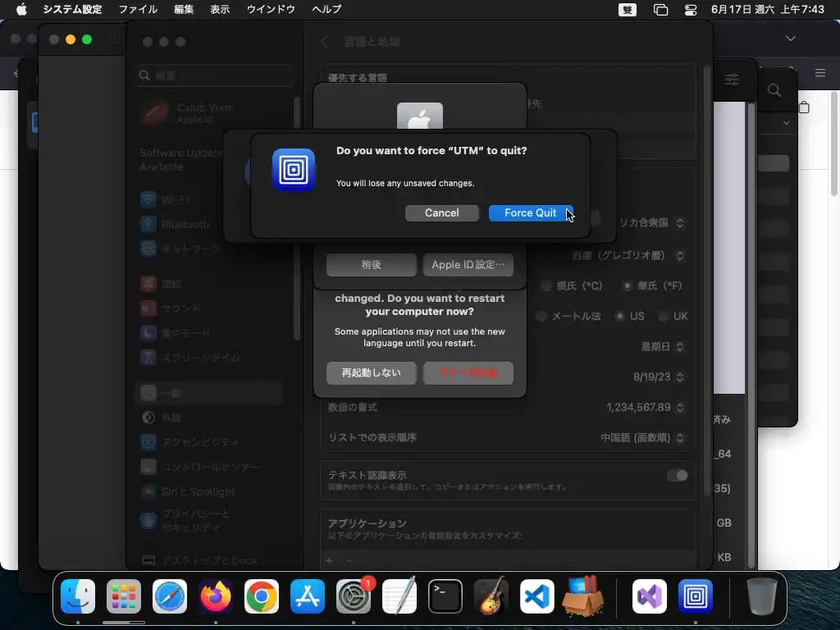Open the 星期日 first-day dropdown
Viewport: 840px width, 630px height.
coord(663,347)
